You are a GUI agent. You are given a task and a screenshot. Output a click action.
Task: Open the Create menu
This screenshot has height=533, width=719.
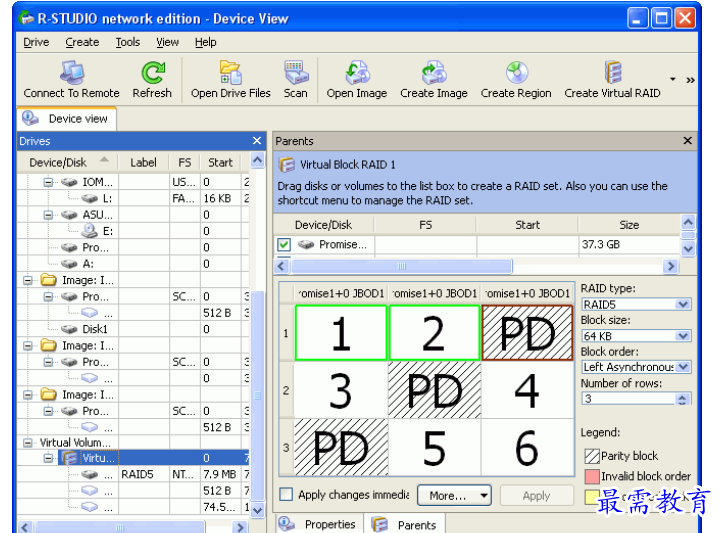click(x=82, y=42)
